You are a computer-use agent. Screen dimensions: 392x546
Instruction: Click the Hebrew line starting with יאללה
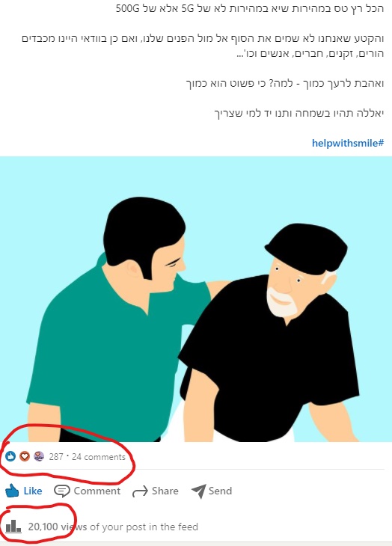tap(298, 113)
